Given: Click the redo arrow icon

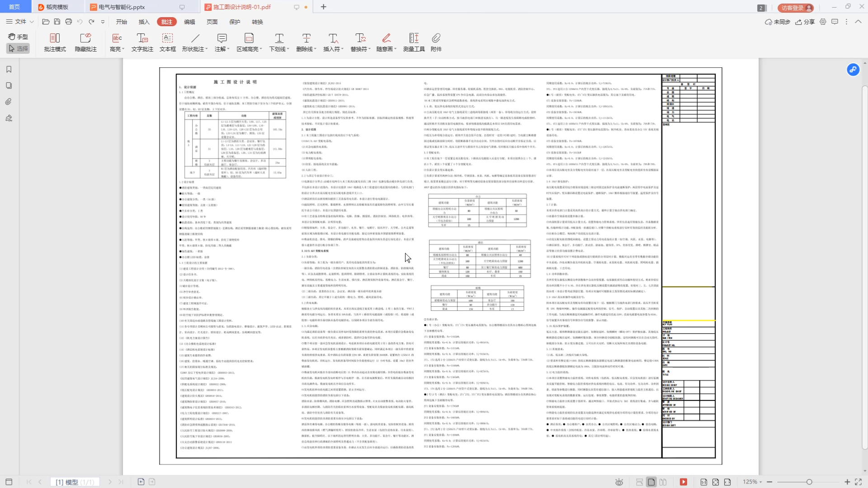Looking at the screenshot, I should click(x=91, y=22).
